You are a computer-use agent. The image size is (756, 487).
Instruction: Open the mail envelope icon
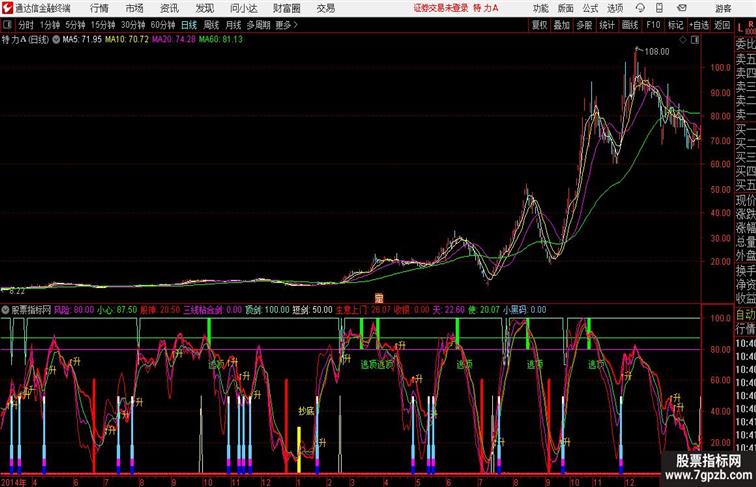[x=682, y=8]
